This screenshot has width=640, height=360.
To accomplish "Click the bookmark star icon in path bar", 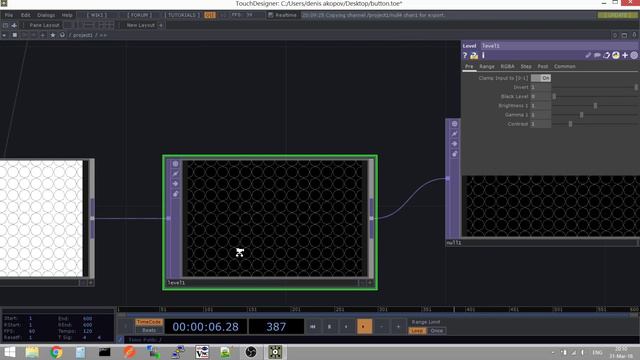I will pyautogui.click(x=53, y=35).
